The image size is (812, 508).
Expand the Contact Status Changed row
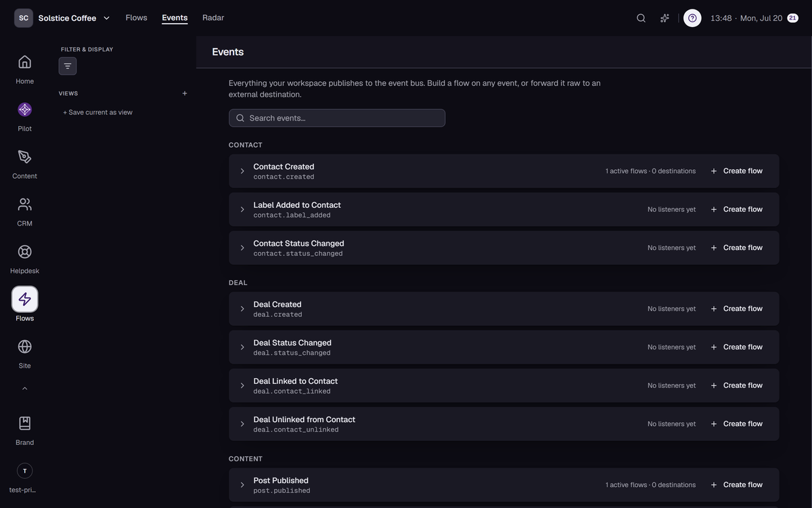tap(242, 248)
